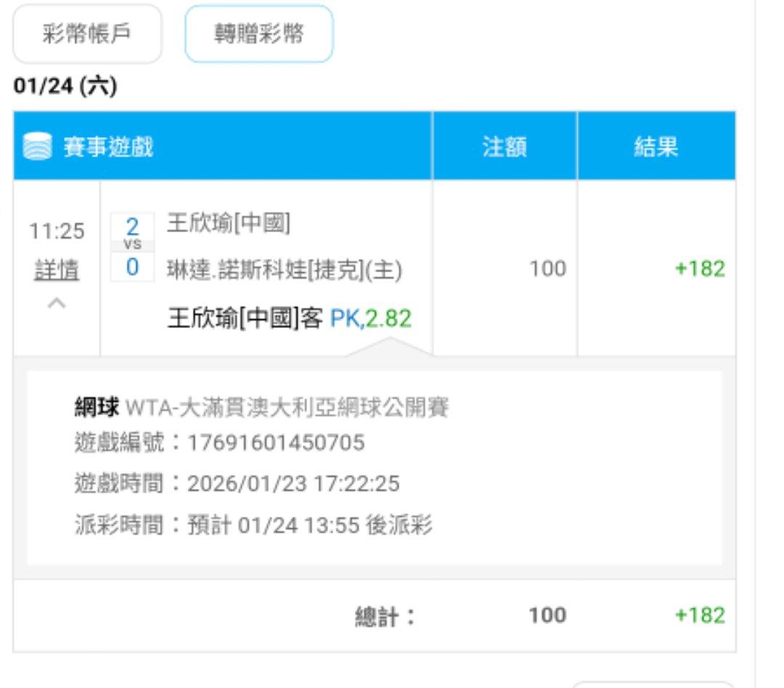Click the 11:25 match time

(x=57, y=232)
